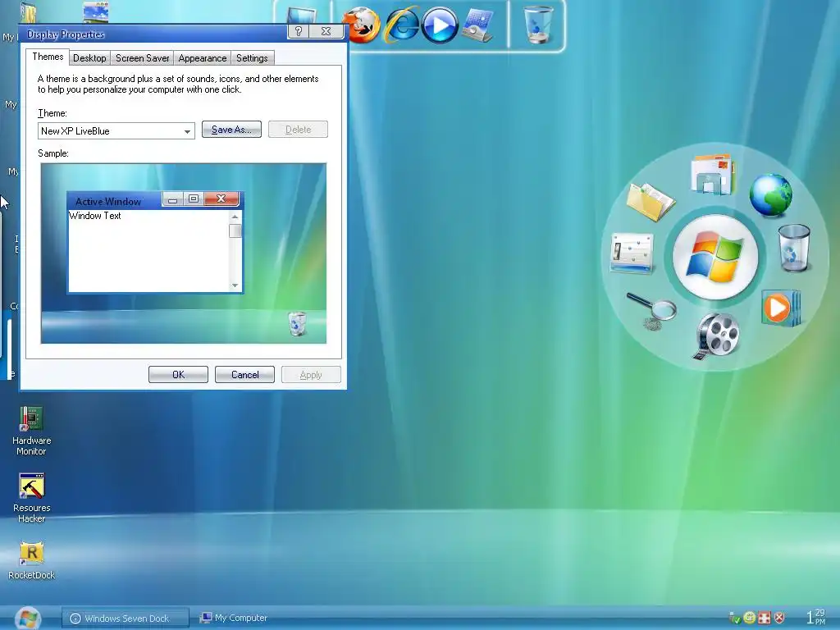Launch Firefox from the top dock
The height and width of the screenshot is (630, 840).
[361, 25]
